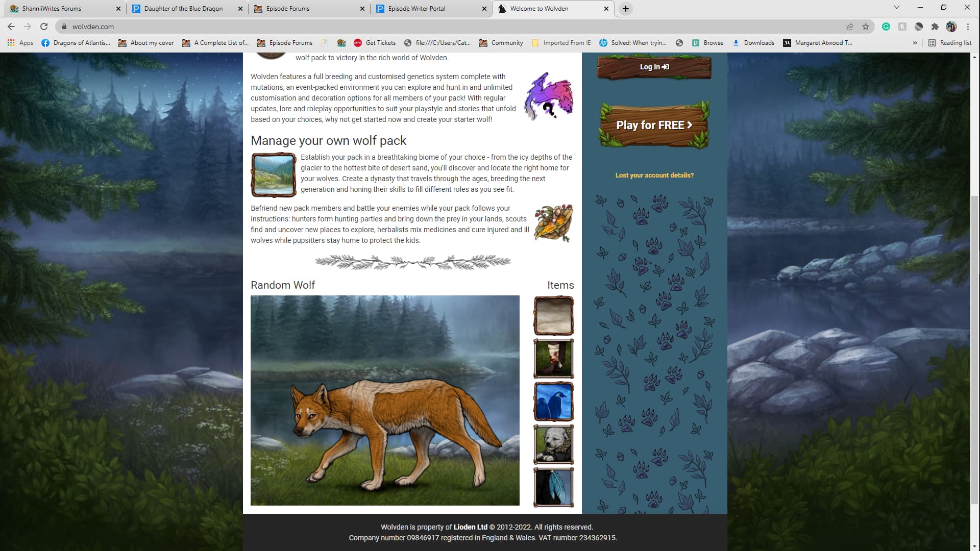The height and width of the screenshot is (551, 980).
Task: View site info via padlock icon
Action: (x=64, y=27)
